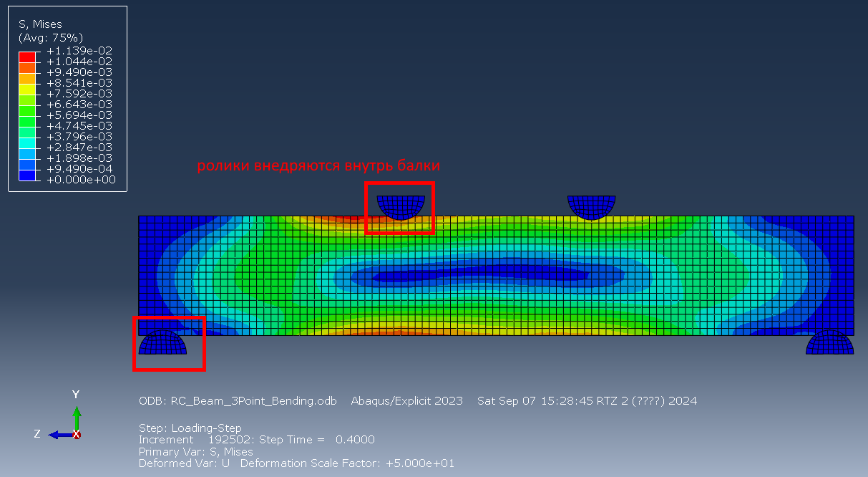
Task: Select the lower right support roller
Action: (x=830, y=342)
